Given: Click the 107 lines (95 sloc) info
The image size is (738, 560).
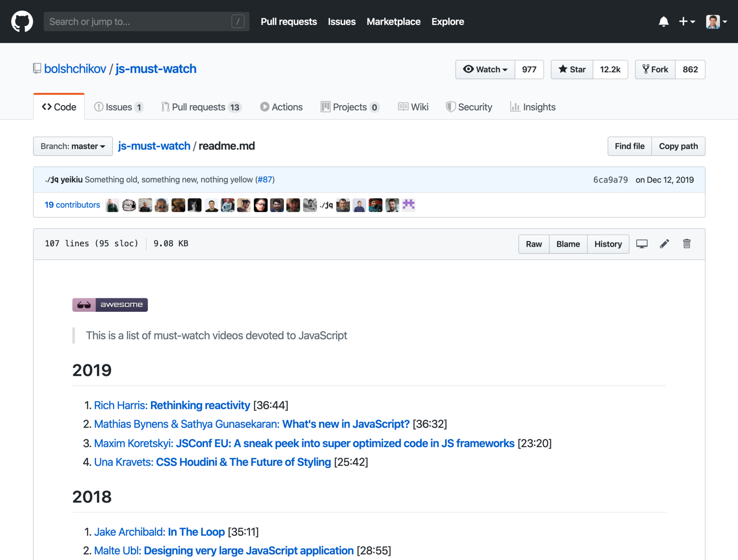Looking at the screenshot, I should [x=91, y=243].
